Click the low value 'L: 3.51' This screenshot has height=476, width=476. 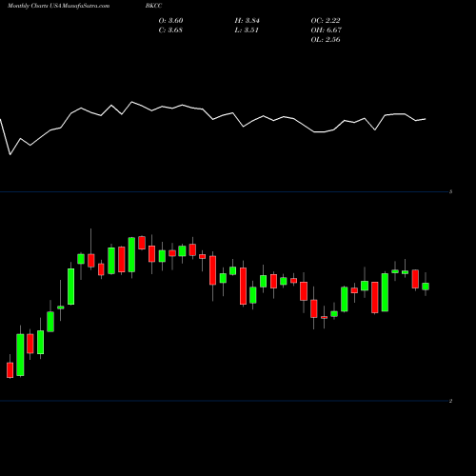[x=247, y=30]
